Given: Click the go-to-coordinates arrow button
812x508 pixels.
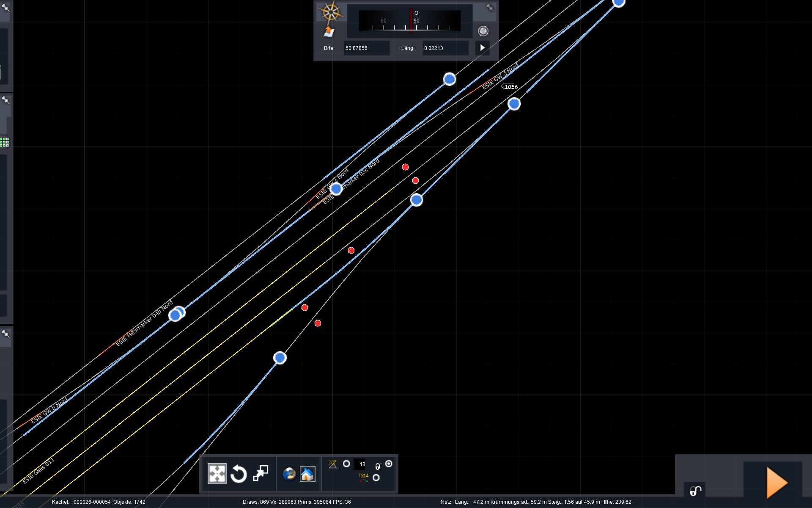Looking at the screenshot, I should [x=482, y=48].
